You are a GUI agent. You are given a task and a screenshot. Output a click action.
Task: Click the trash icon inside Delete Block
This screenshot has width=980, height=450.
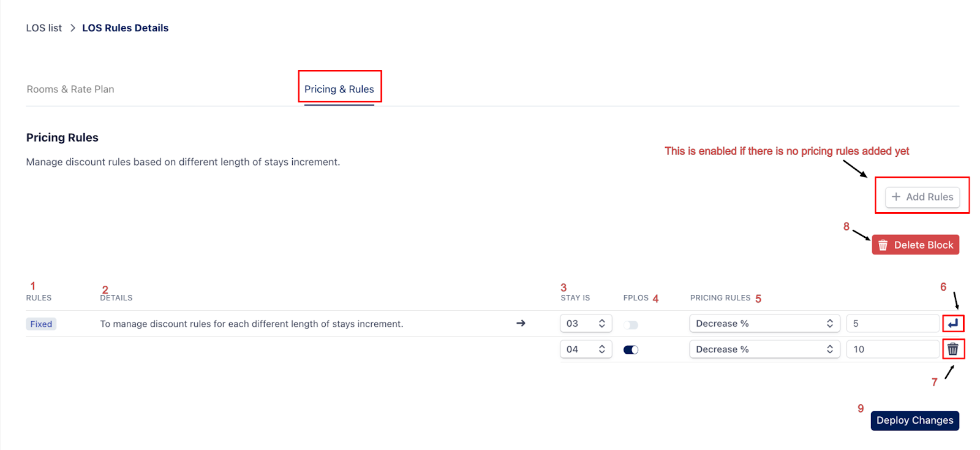click(883, 245)
